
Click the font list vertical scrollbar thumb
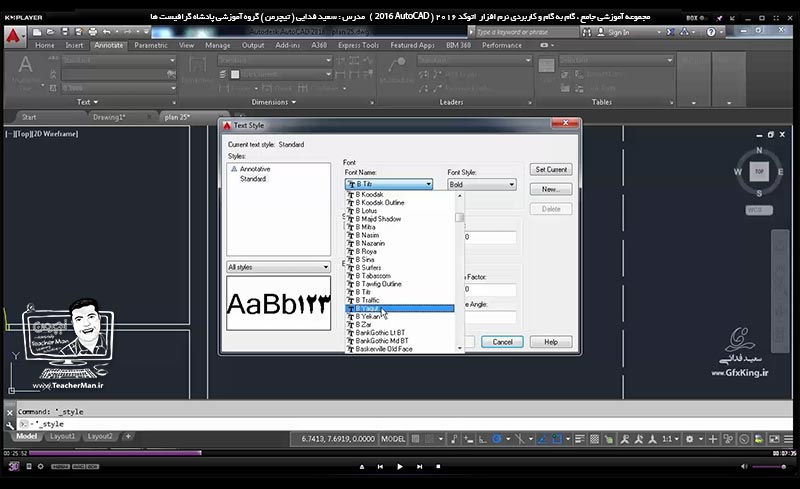[459, 217]
